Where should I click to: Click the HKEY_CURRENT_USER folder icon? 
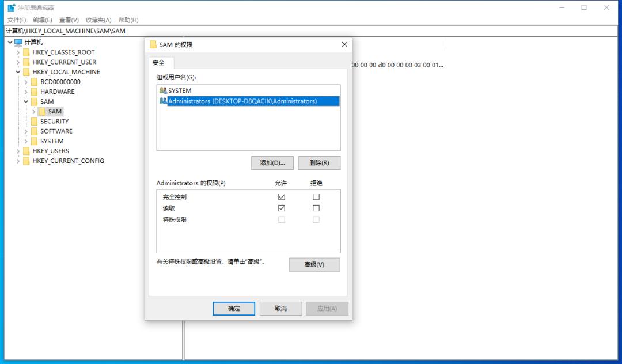pyautogui.click(x=26, y=62)
